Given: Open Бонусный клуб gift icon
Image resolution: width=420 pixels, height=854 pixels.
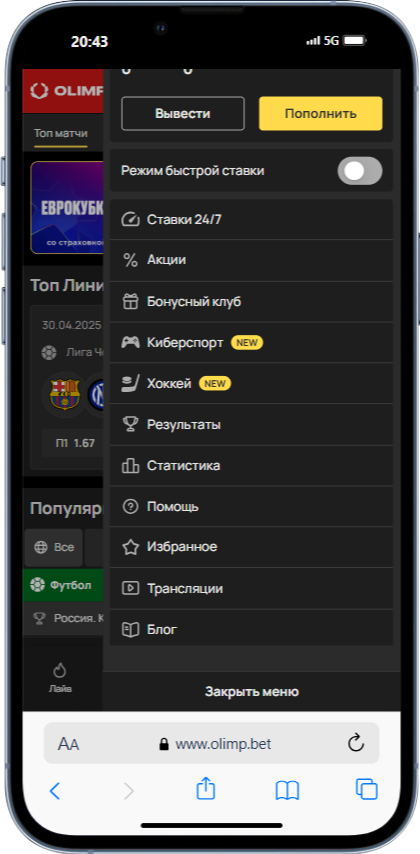Looking at the screenshot, I should click(130, 302).
